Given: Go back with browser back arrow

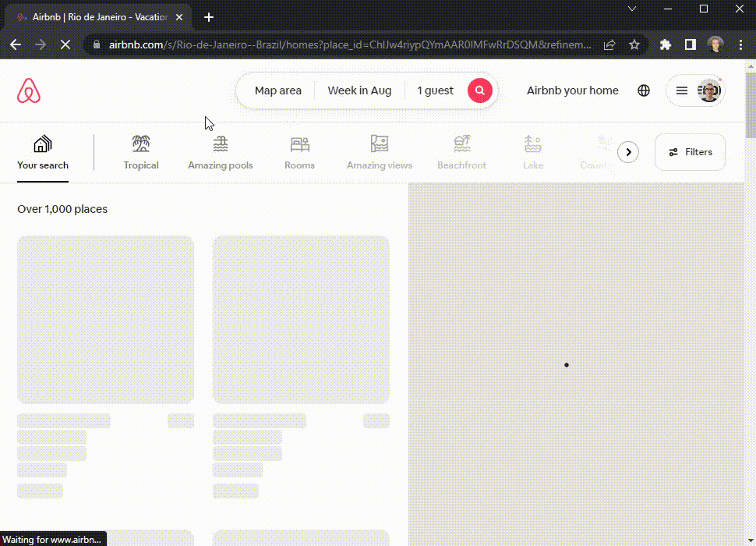Looking at the screenshot, I should (x=16, y=45).
